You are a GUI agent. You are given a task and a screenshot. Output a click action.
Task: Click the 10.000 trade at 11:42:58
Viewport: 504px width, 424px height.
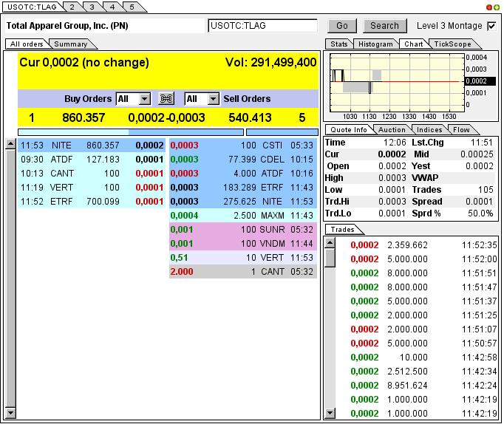coord(423,358)
